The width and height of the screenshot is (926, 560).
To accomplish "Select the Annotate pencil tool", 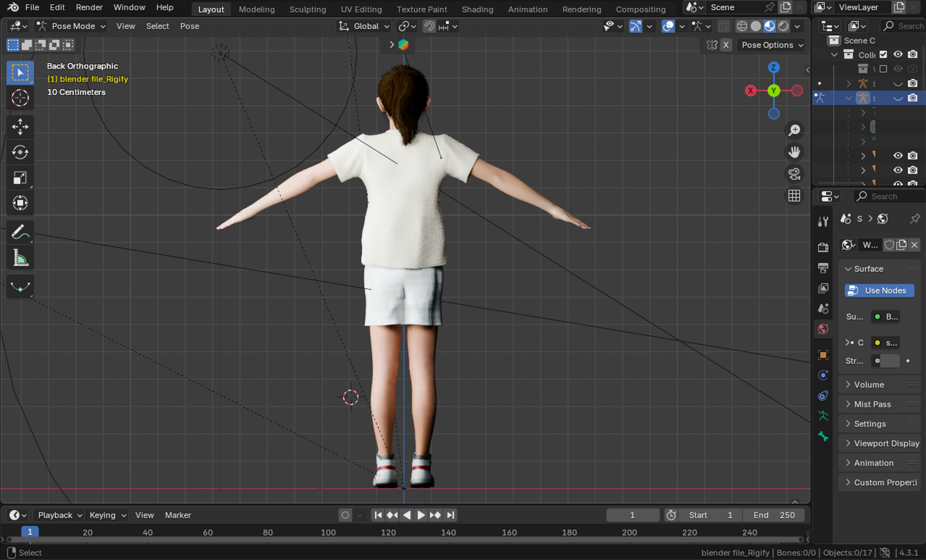I will [20, 232].
